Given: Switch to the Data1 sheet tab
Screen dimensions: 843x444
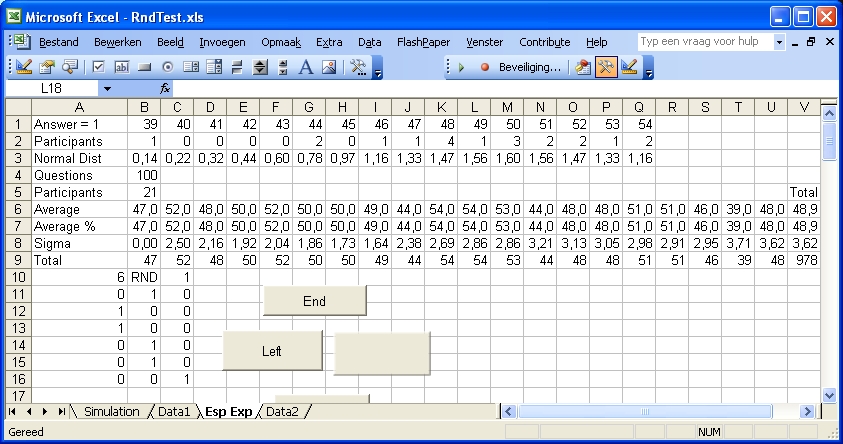Looking at the screenshot, I should (174, 412).
